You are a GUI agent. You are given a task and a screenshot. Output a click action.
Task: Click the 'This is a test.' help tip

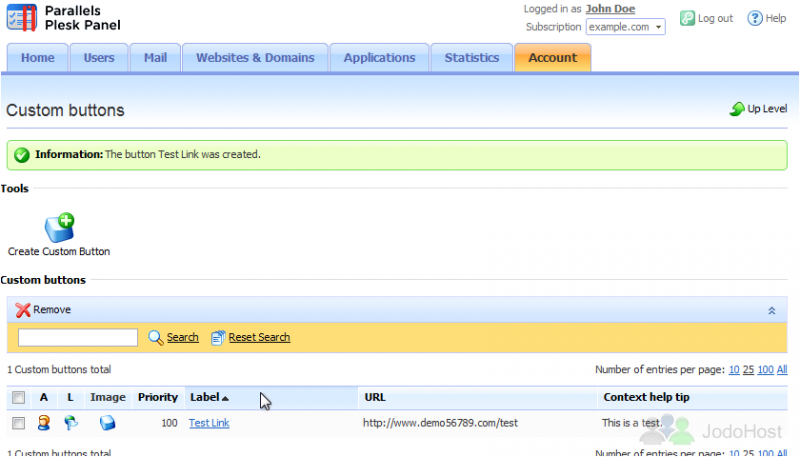click(632, 423)
